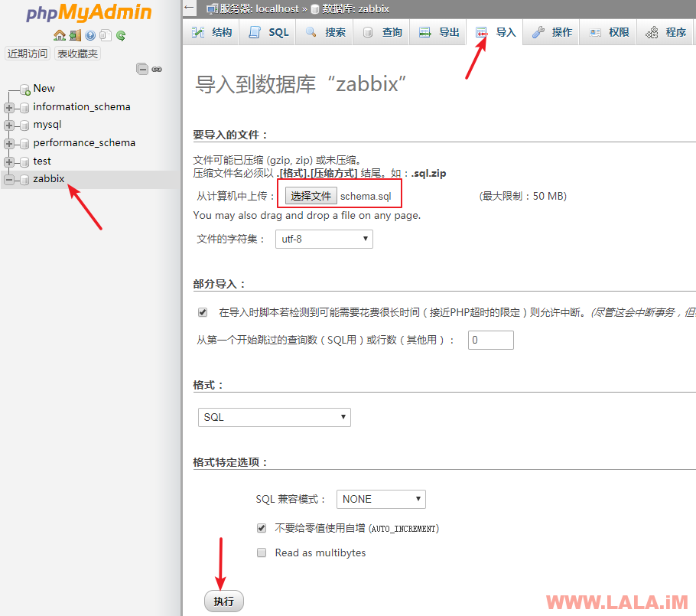Image resolution: width=696 pixels, height=616 pixels.
Task: Open the documentation page icon
Action: click(x=105, y=35)
